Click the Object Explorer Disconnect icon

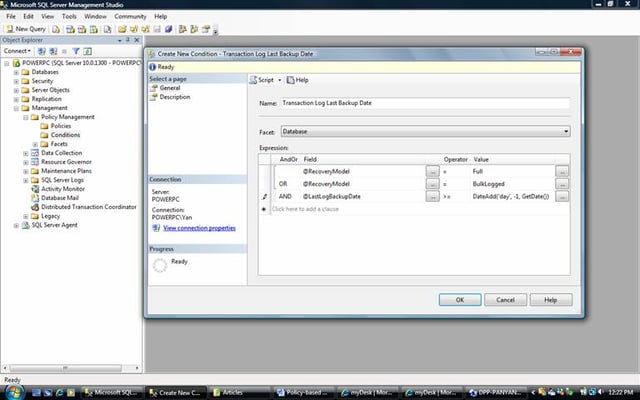point(53,51)
